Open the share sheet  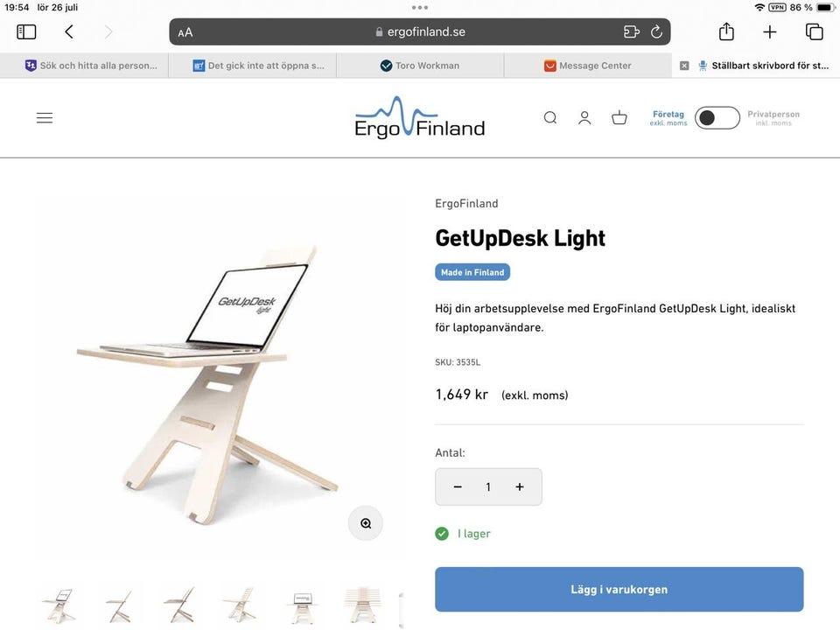(x=725, y=31)
